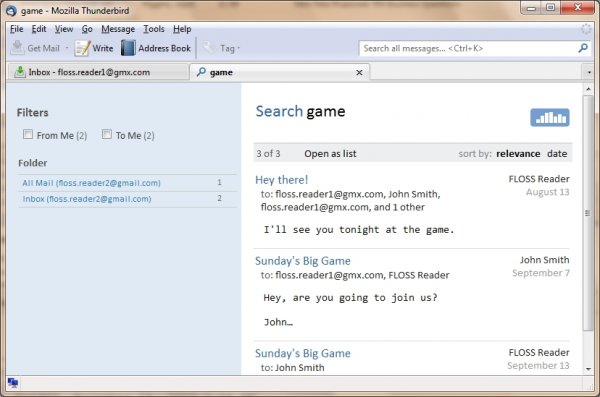Click 'I'll see you tonight at the game.' text

coord(359,230)
